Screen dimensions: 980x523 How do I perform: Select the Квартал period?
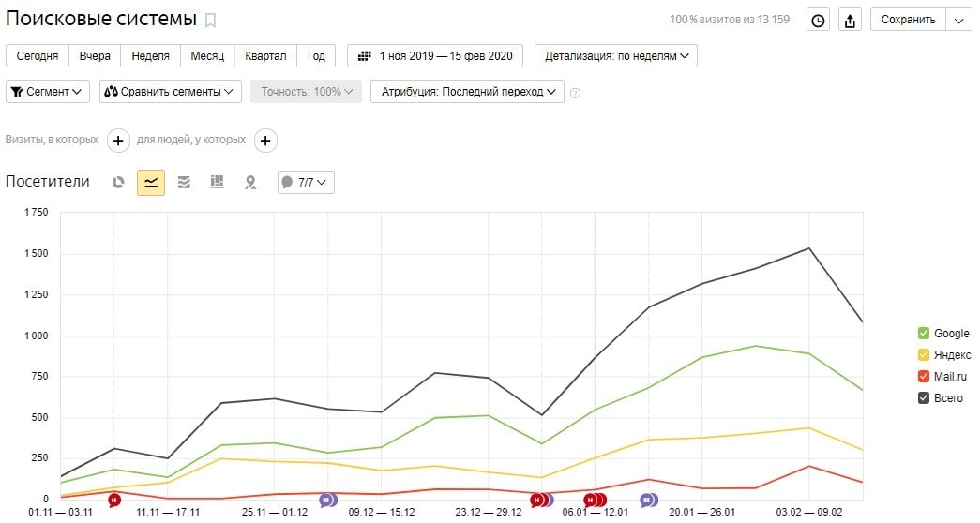265,55
